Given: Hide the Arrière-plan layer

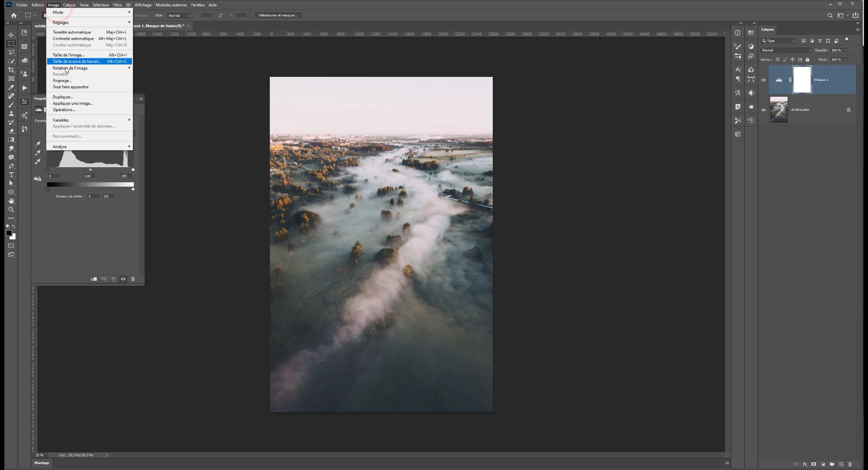Looking at the screenshot, I should tap(763, 110).
